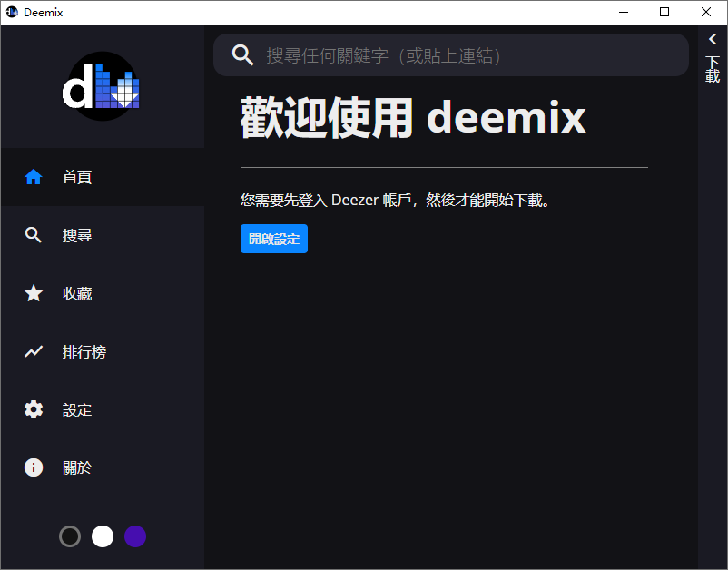Collapse the sidebar chevron above 下載
The image size is (728, 570).
click(x=712, y=38)
